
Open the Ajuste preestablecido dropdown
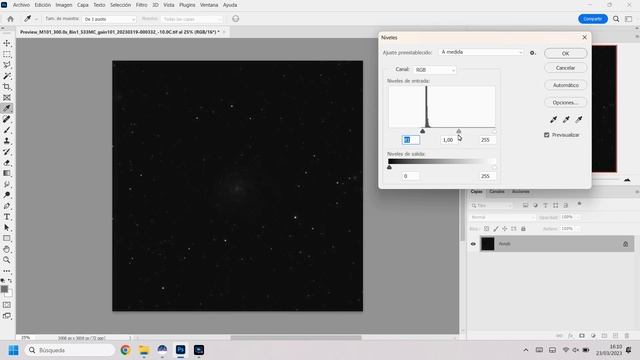[x=481, y=52]
